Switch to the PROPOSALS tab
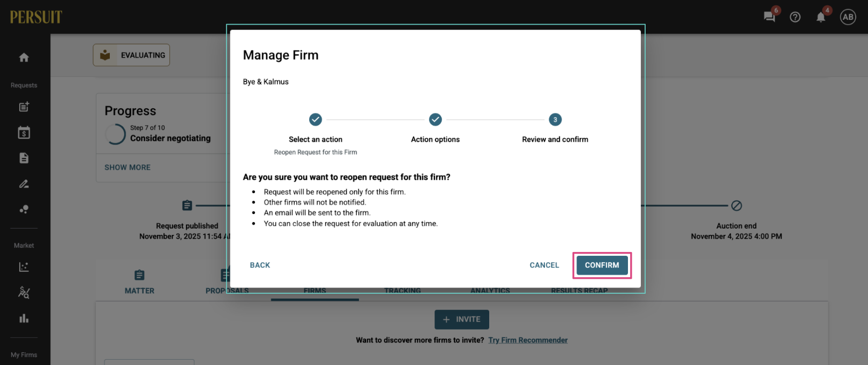The height and width of the screenshot is (365, 868). pos(227,282)
